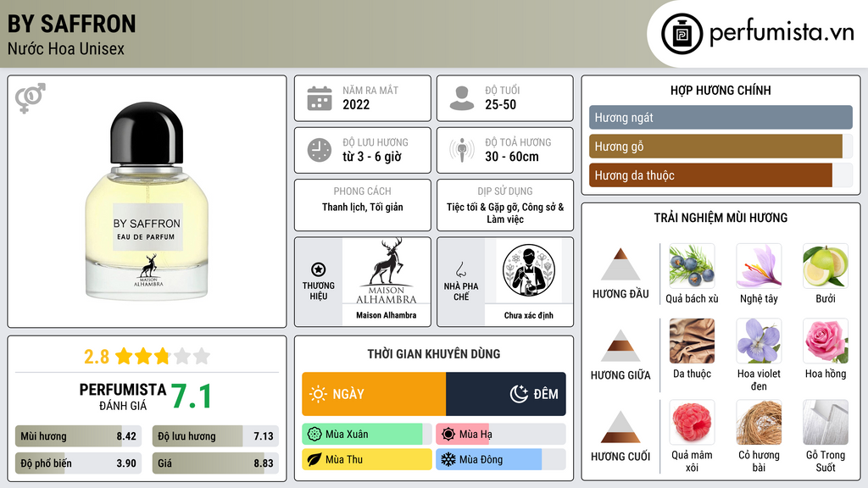Click the 7.1 Perfumista score
Image resolution: width=868 pixels, height=488 pixels.
(191, 396)
